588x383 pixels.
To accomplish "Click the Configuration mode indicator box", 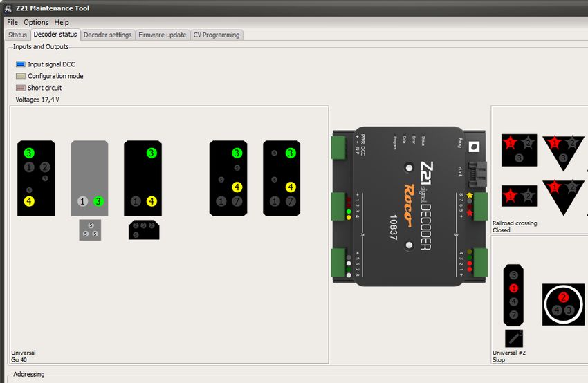I will click(21, 76).
